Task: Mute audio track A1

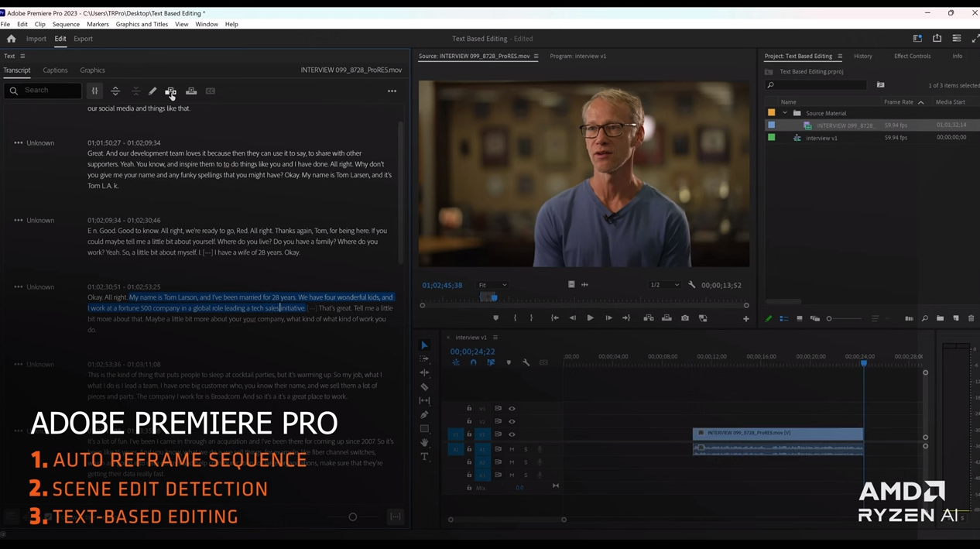Action: click(x=512, y=449)
